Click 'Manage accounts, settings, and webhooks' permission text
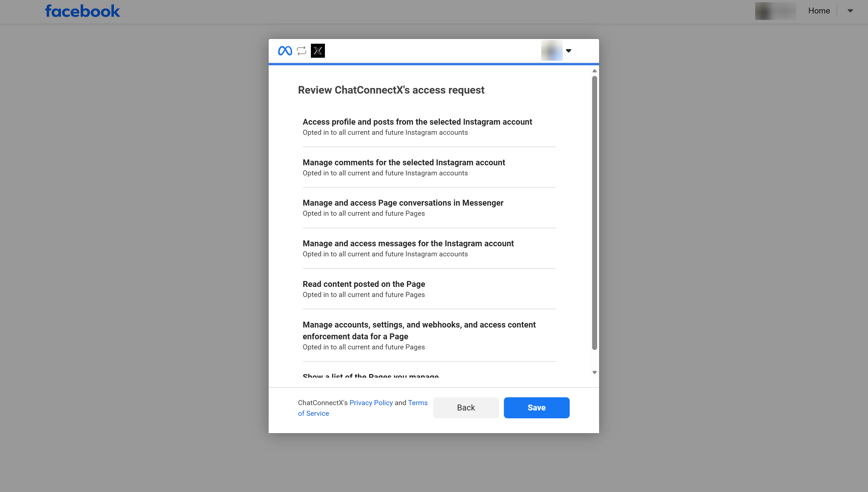The image size is (868, 492). tap(419, 331)
